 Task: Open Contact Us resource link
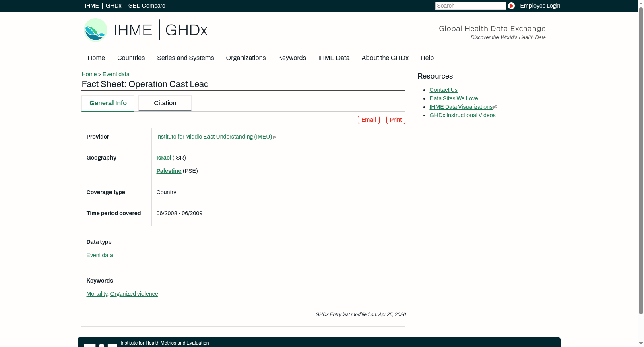[444, 90]
